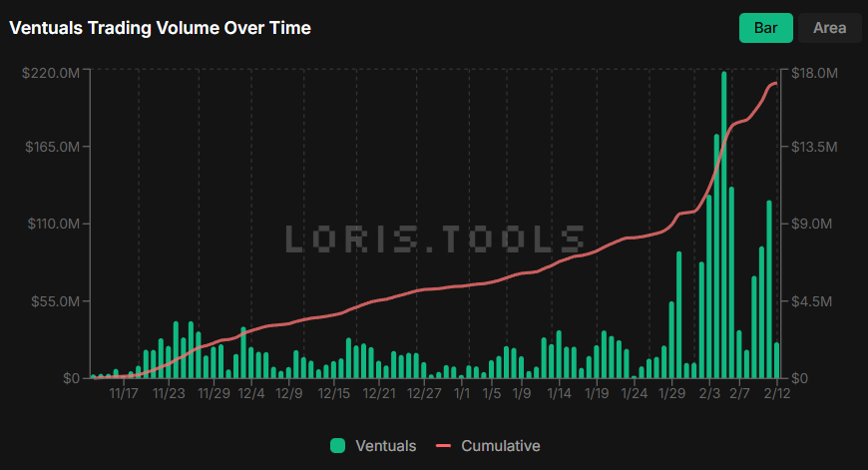868x470 pixels.
Task: Click the chart title text
Action: (x=161, y=28)
